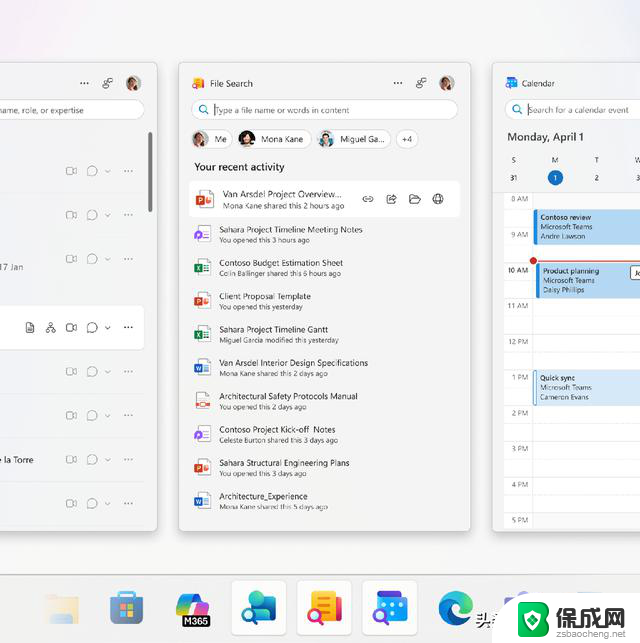Viewport: 640px width, 643px height.
Task: Open Sahara Structural Engineering Plans
Action: pos(324,467)
